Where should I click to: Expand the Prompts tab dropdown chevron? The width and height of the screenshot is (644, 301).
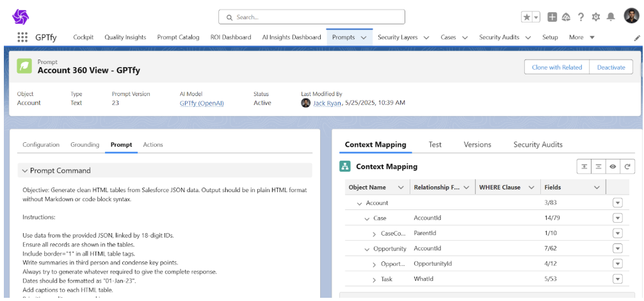(364, 37)
